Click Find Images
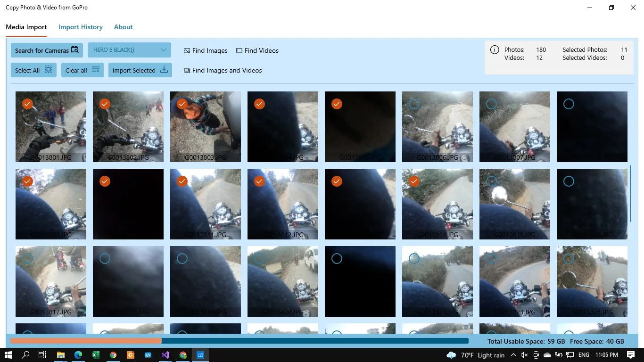Image resolution: width=644 pixels, height=362 pixels. tap(206, 50)
